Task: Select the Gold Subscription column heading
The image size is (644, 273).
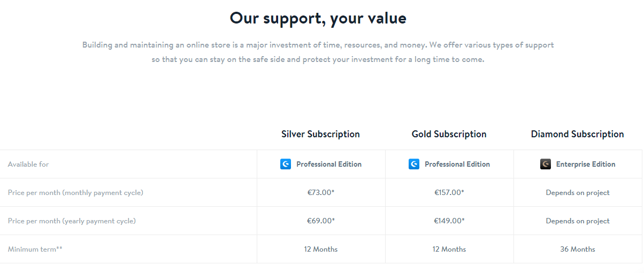Action: 449,134
